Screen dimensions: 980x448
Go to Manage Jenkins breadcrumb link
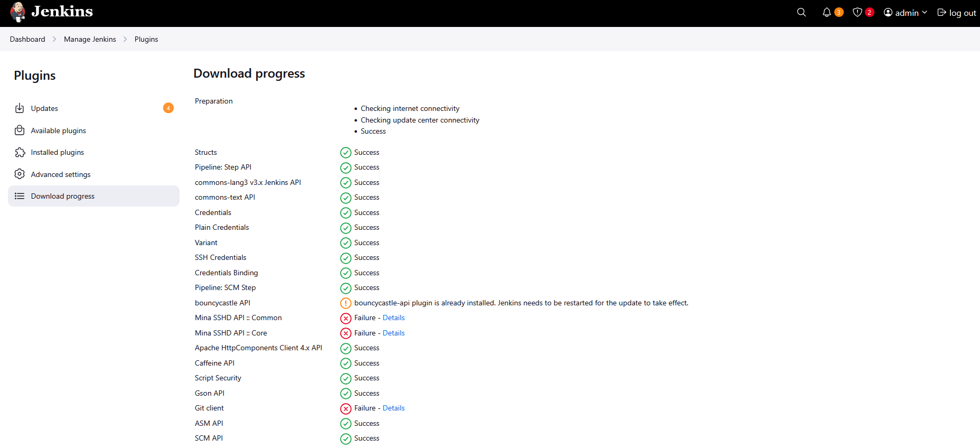tap(90, 39)
